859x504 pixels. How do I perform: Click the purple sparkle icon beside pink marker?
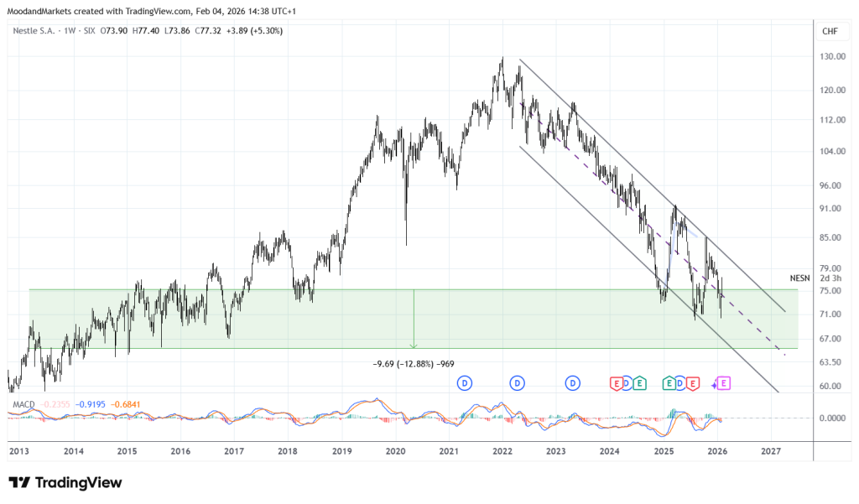click(x=714, y=384)
